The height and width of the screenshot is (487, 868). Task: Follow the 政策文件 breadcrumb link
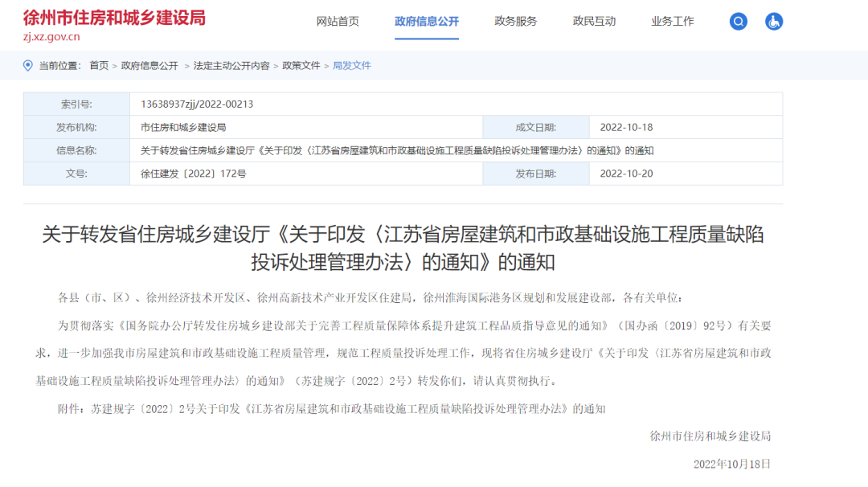click(x=301, y=65)
